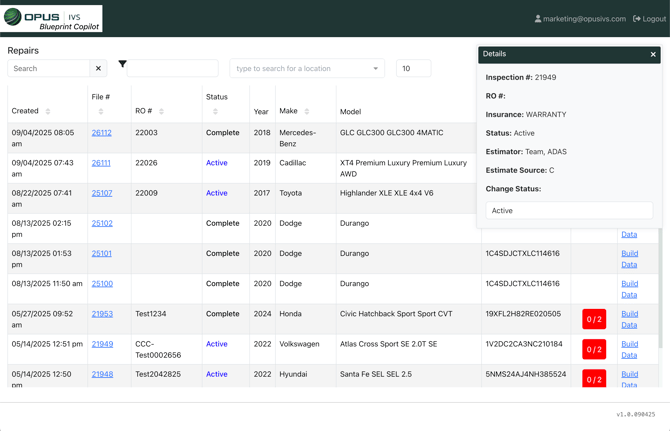Click the Search repairs text field
670x431 pixels.
pos(48,69)
